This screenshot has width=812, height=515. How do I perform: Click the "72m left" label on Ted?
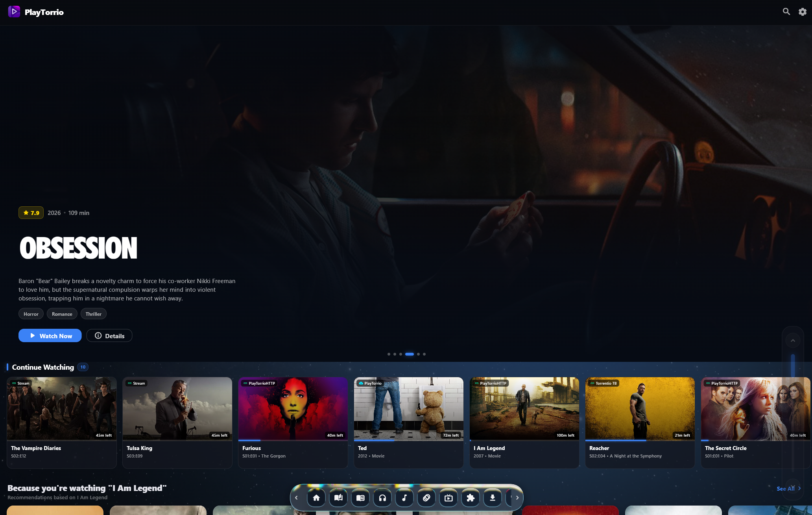click(451, 435)
